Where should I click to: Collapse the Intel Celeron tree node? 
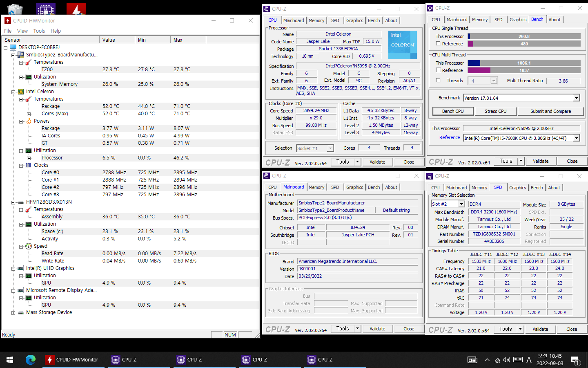pyautogui.click(x=13, y=92)
